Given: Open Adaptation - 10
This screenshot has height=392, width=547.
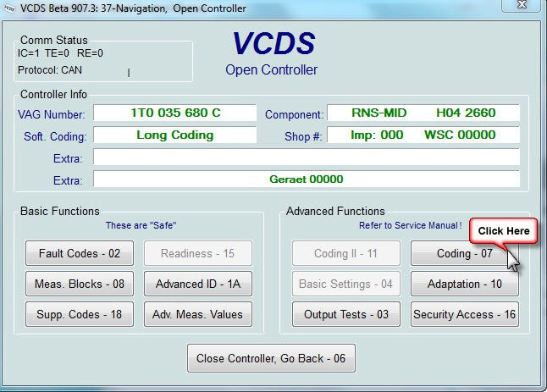Looking at the screenshot, I should pyautogui.click(x=465, y=284).
